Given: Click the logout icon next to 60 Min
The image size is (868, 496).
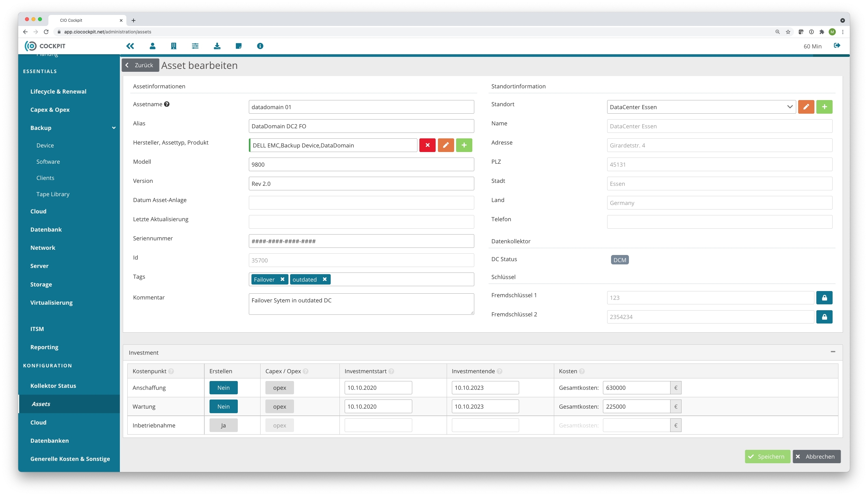Looking at the screenshot, I should tap(837, 46).
